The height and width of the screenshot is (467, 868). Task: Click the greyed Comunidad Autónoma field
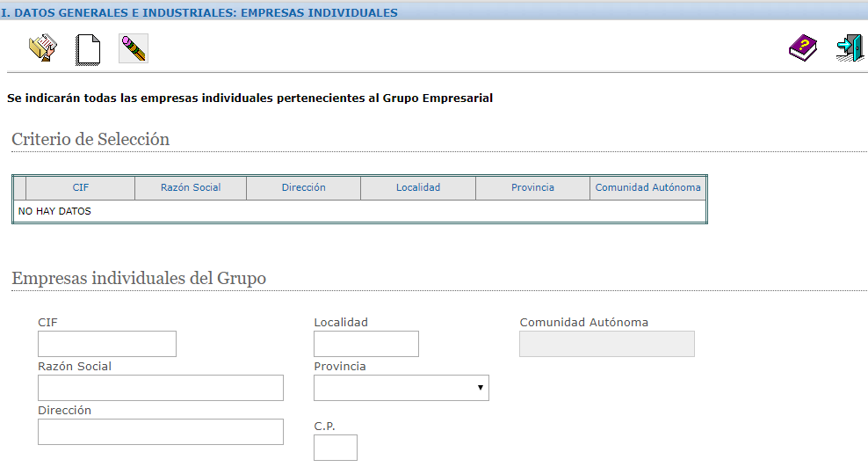click(x=607, y=344)
